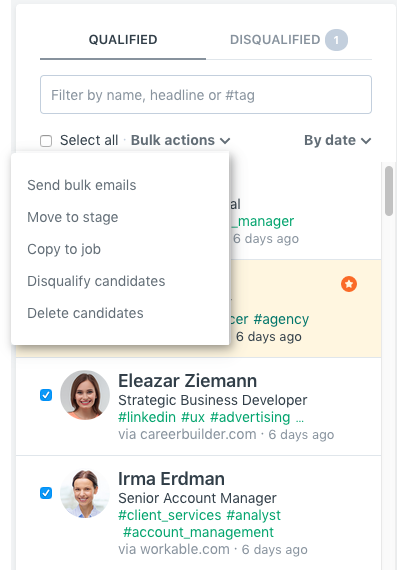Click the #account_management tag

click(198, 532)
